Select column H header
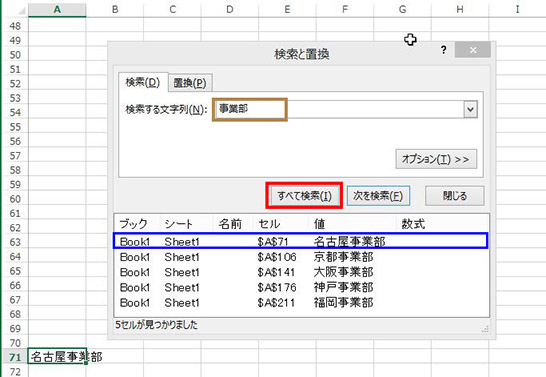 pos(460,9)
